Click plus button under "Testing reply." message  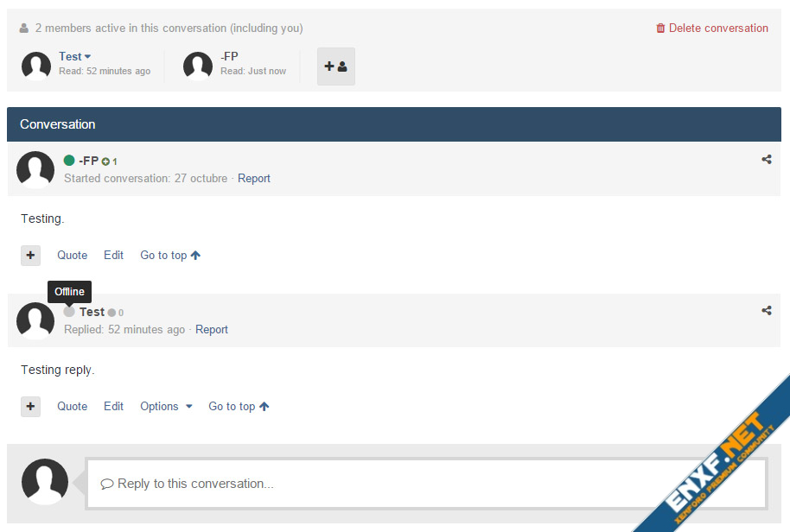pos(30,406)
